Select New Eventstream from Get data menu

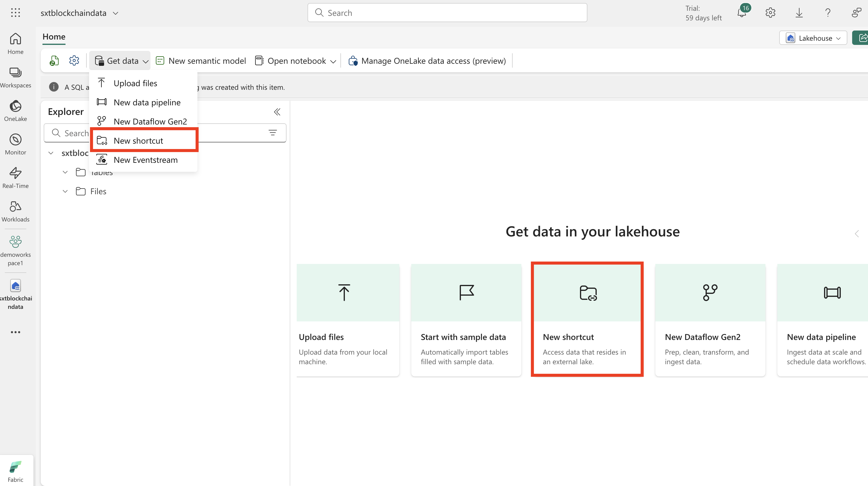click(145, 160)
